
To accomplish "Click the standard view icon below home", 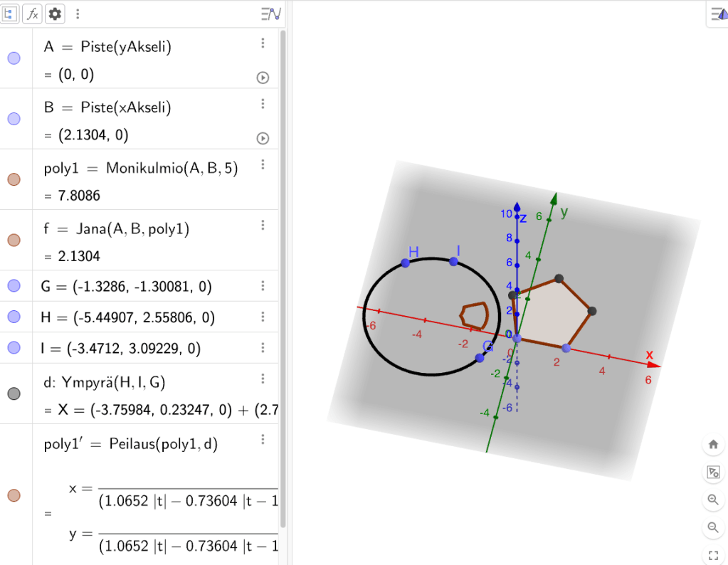I will pos(712,472).
